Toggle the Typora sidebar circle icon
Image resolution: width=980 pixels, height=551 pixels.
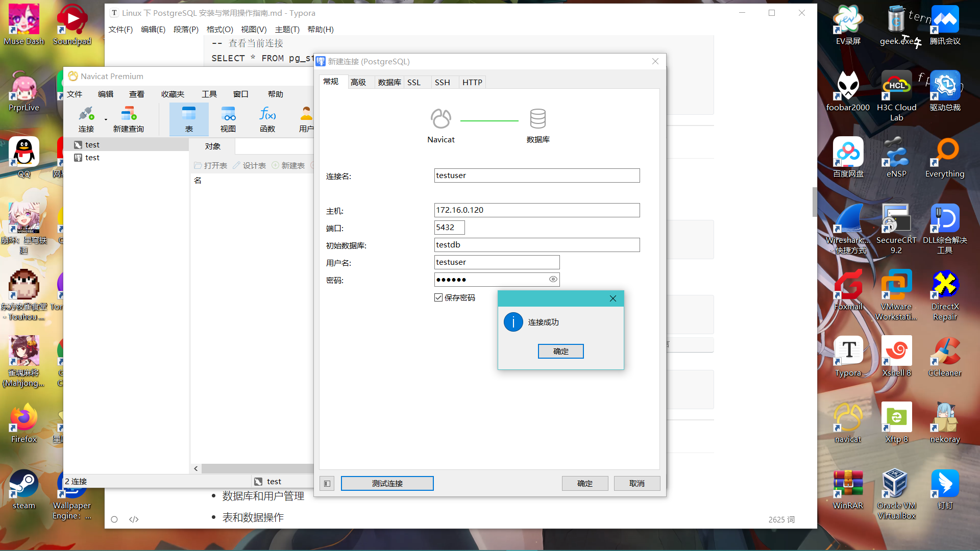point(114,519)
